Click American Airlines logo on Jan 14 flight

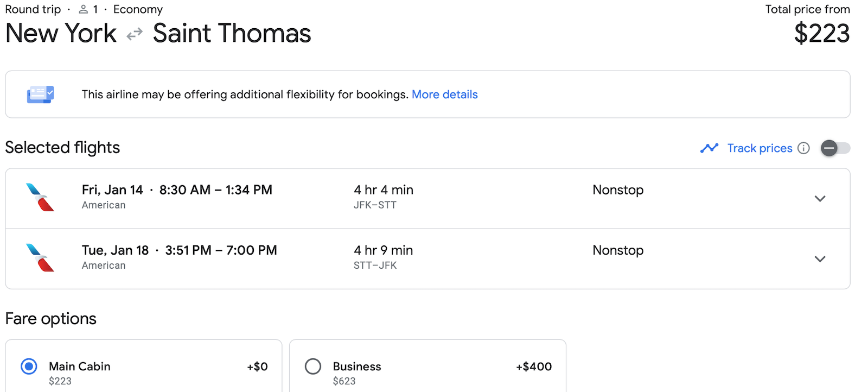[40, 197]
